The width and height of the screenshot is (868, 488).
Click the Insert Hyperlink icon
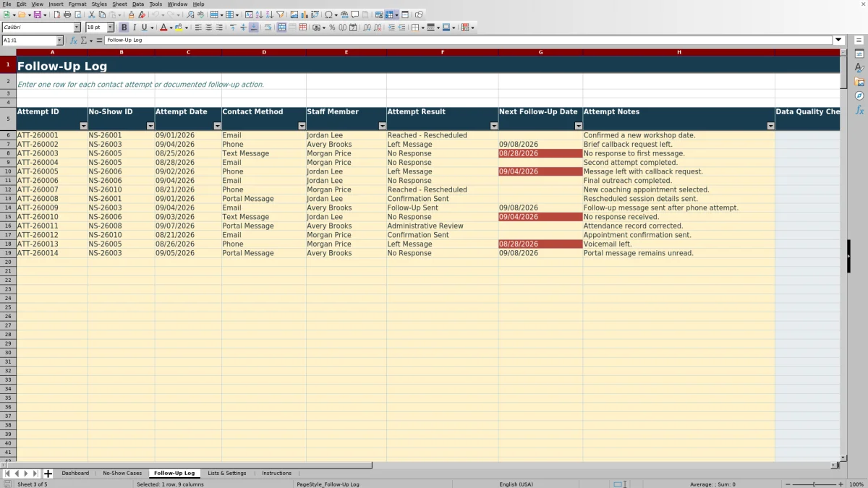click(x=345, y=14)
